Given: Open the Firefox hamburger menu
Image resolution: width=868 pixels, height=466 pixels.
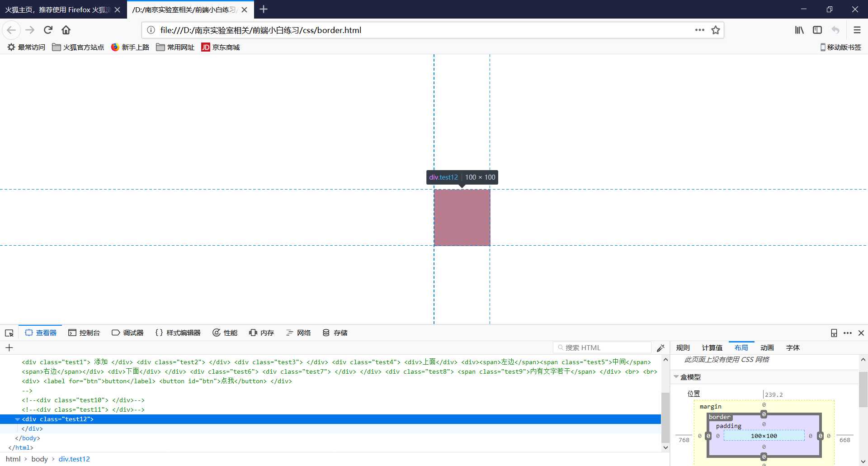Looking at the screenshot, I should 857,30.
